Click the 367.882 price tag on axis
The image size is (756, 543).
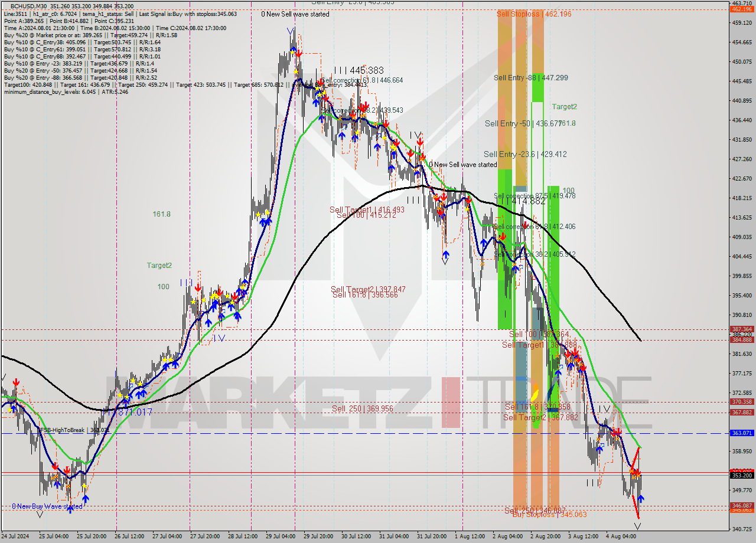pyautogui.click(x=742, y=413)
